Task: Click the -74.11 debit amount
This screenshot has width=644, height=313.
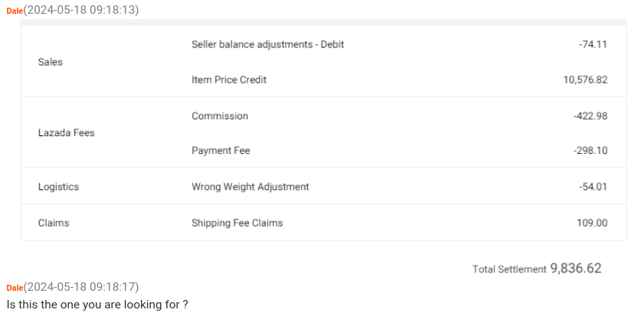Action: pos(593,44)
